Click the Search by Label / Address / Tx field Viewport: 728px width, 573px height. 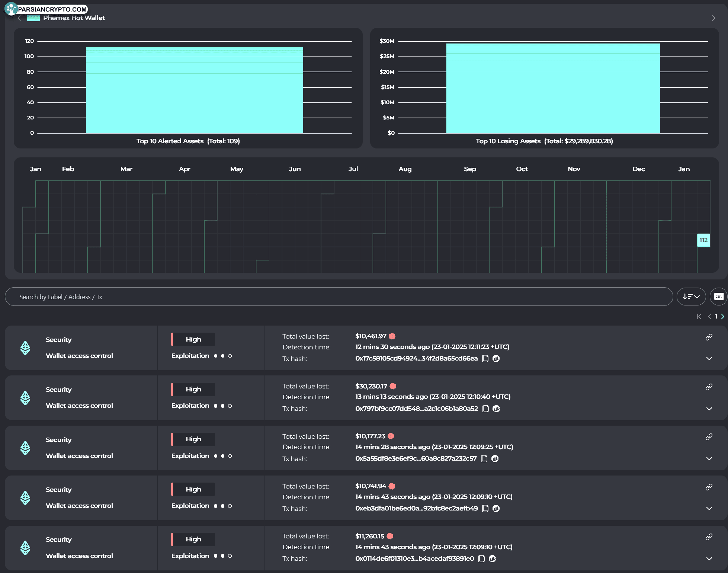pyautogui.click(x=339, y=297)
